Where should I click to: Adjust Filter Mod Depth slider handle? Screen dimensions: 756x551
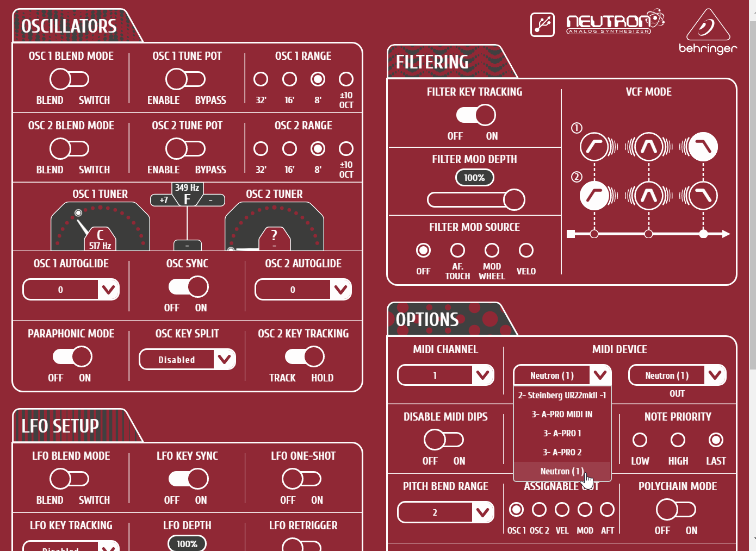514,200
